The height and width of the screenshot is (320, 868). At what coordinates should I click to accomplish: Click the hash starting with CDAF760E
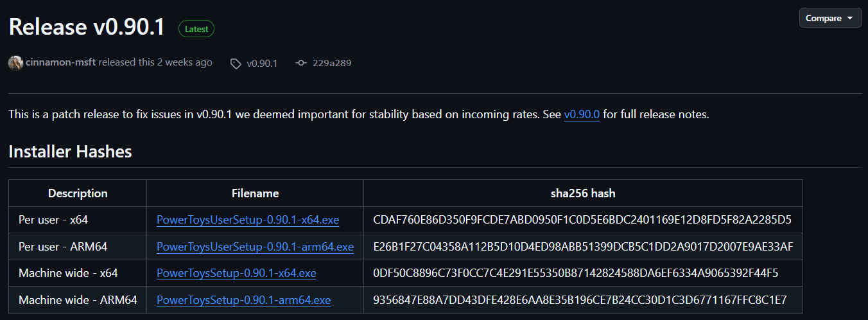pyautogui.click(x=582, y=220)
